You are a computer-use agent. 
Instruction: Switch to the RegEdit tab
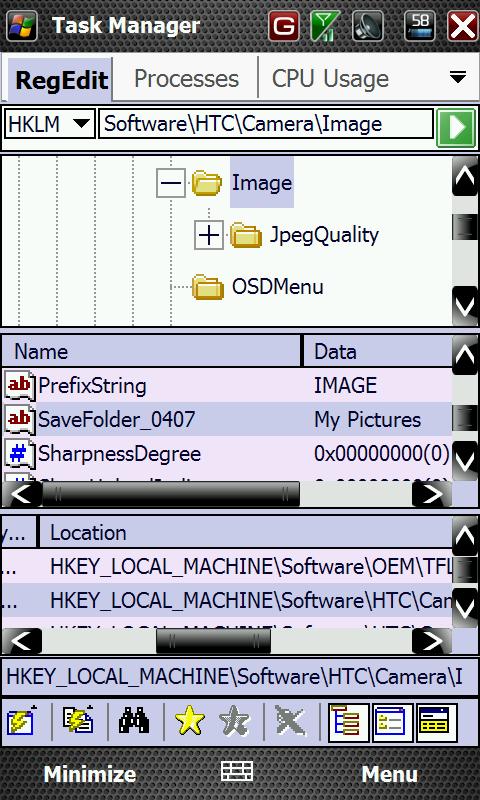pos(60,80)
